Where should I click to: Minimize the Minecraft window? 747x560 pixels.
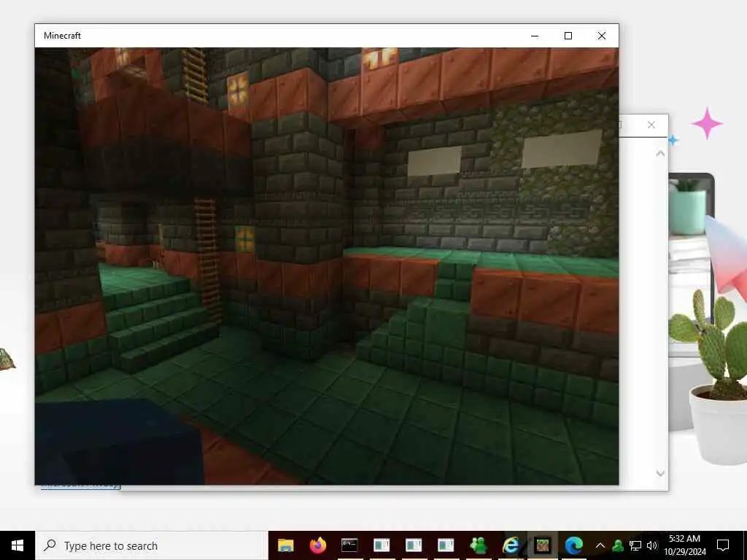pos(535,36)
